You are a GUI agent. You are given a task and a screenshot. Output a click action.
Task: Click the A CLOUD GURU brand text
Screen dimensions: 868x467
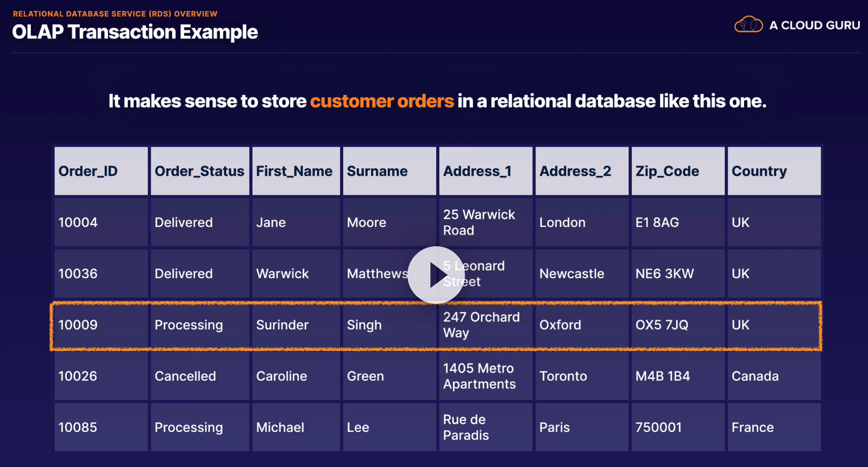(814, 25)
